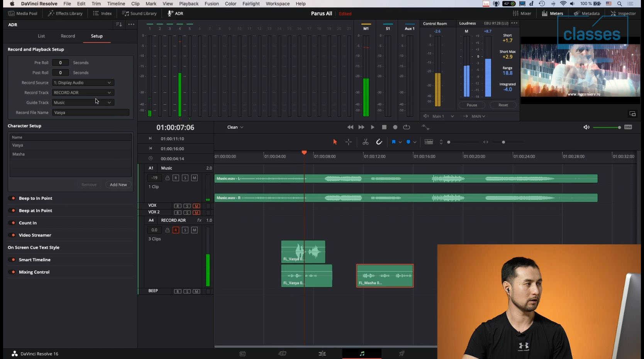
Task: Click the rewind transport button
Action: pyautogui.click(x=350, y=127)
